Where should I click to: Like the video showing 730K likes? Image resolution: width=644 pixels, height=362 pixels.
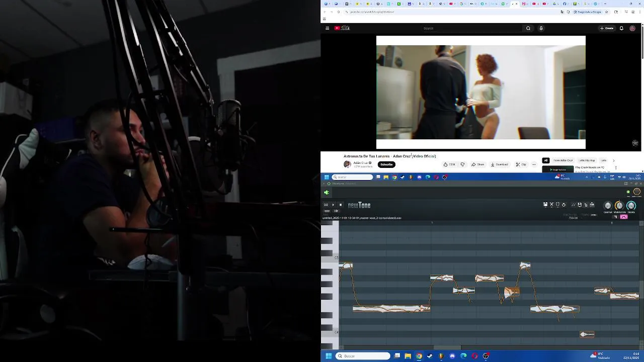[x=449, y=164]
